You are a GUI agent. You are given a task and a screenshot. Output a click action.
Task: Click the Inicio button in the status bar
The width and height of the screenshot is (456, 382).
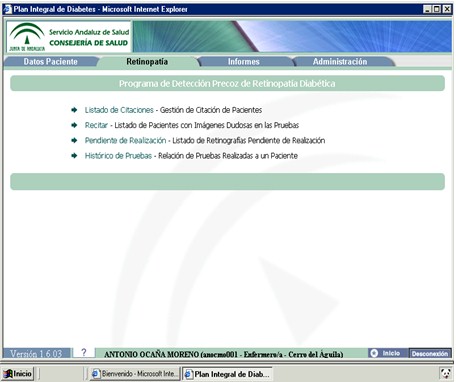click(x=391, y=353)
